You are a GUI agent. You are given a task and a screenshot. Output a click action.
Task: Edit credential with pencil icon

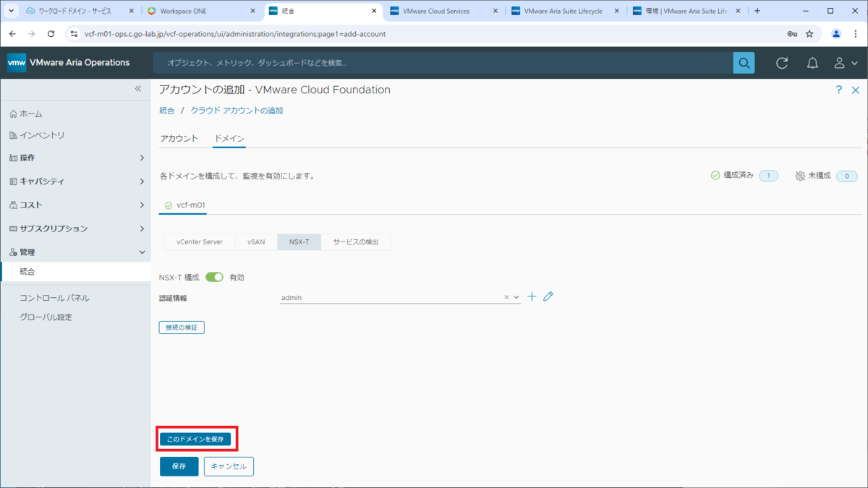coord(548,296)
